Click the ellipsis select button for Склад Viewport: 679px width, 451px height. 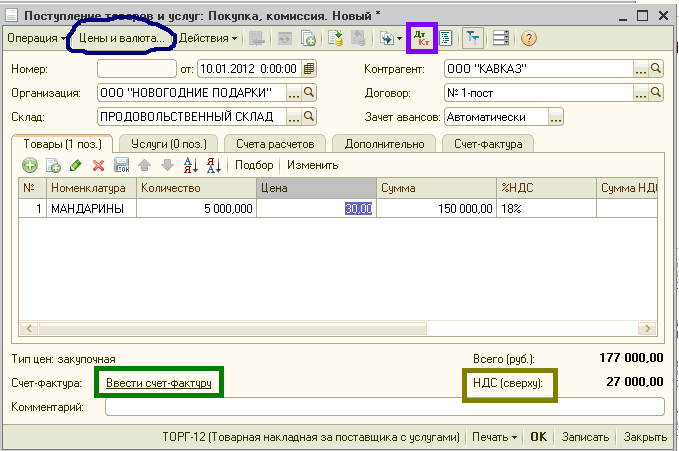click(x=294, y=117)
